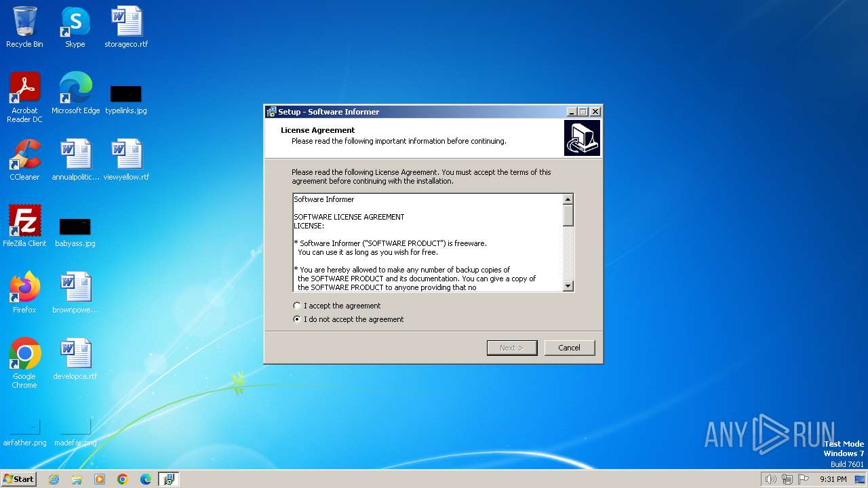Screen dimensions: 868x488
Task: Close the Setup window
Action: 595,112
